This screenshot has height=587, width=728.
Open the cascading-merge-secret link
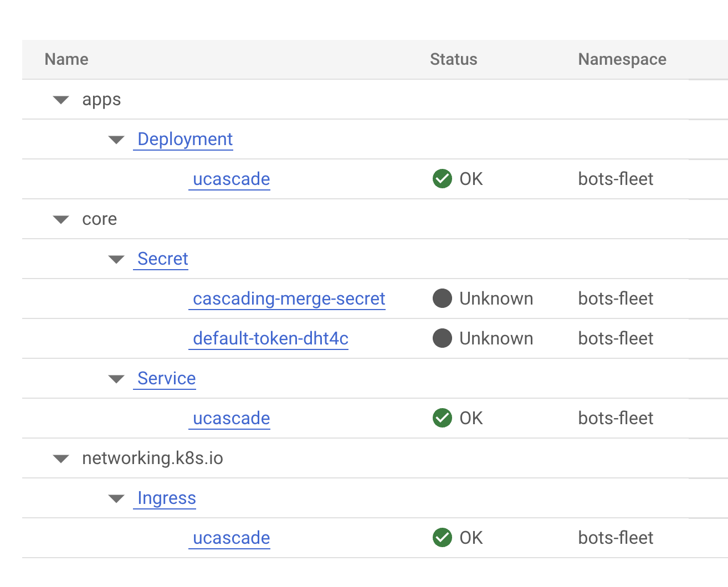[288, 298]
